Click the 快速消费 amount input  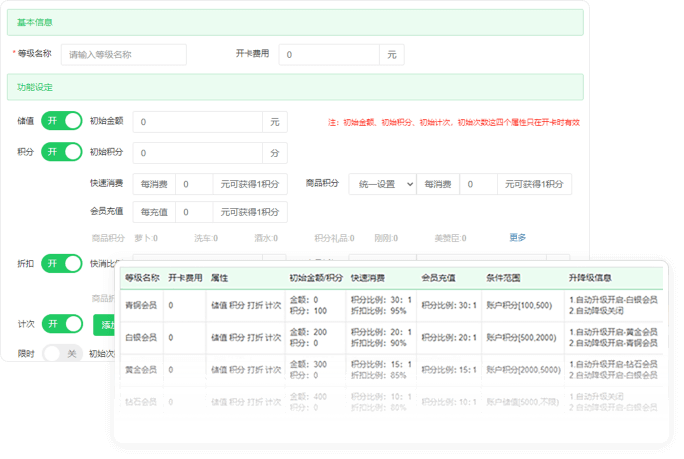coord(194,185)
